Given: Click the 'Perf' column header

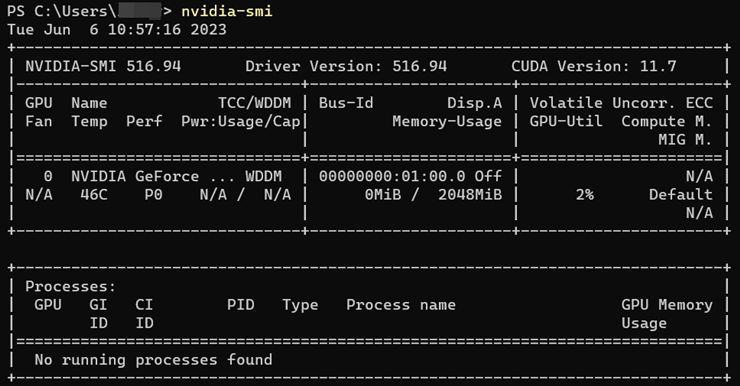Looking at the screenshot, I should pyautogui.click(x=144, y=121).
